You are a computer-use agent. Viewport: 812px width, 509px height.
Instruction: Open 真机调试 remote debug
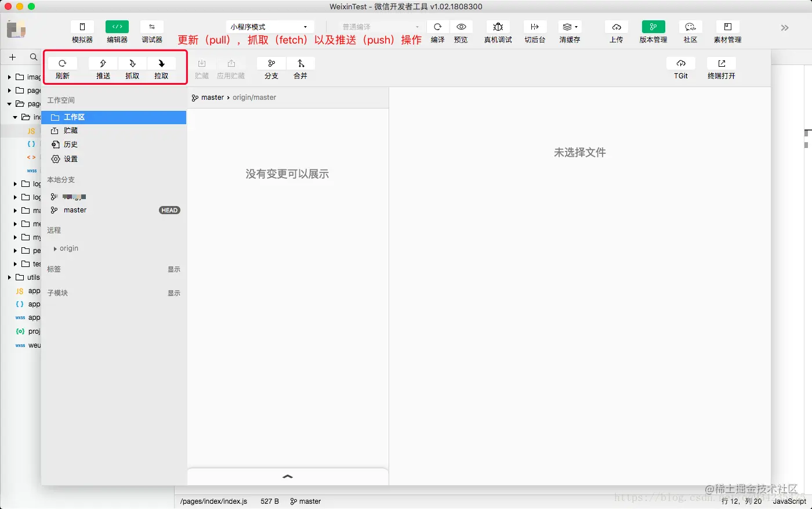pyautogui.click(x=498, y=27)
